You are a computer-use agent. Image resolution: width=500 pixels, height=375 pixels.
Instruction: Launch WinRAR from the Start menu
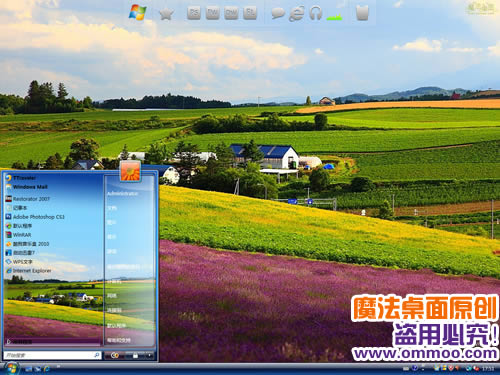coord(22,235)
